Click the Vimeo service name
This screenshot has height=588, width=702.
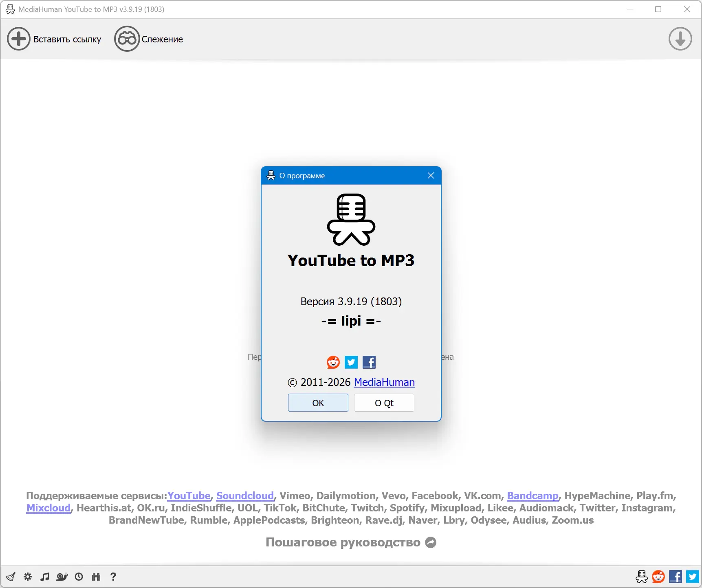coord(295,496)
